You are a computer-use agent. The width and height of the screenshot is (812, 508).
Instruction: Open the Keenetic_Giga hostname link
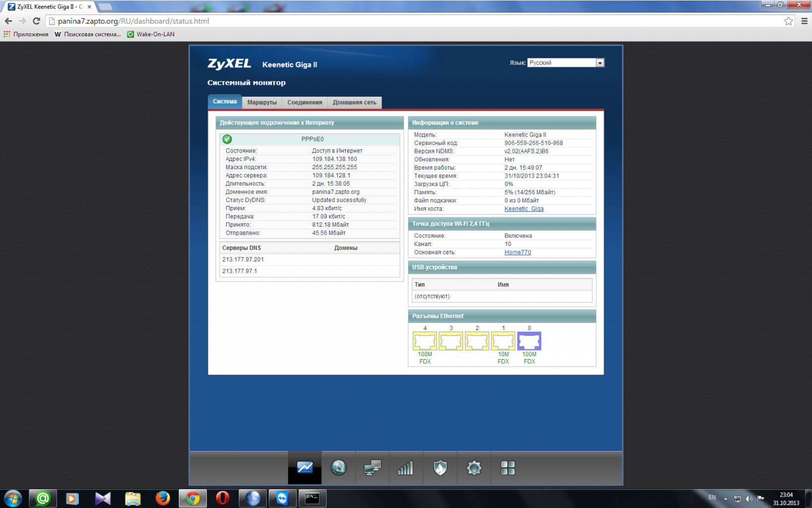[524, 209]
